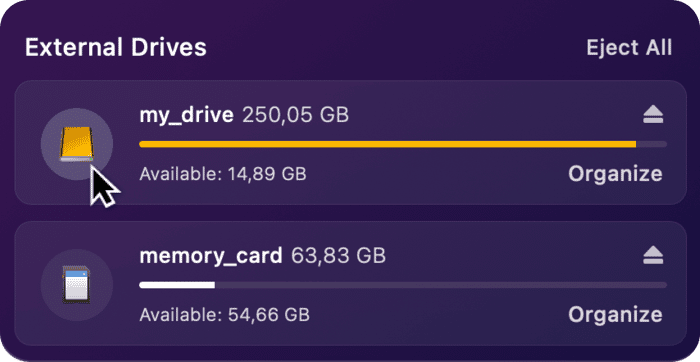Organize the memory_card volume
This screenshot has height=362, width=700.
coord(615,315)
